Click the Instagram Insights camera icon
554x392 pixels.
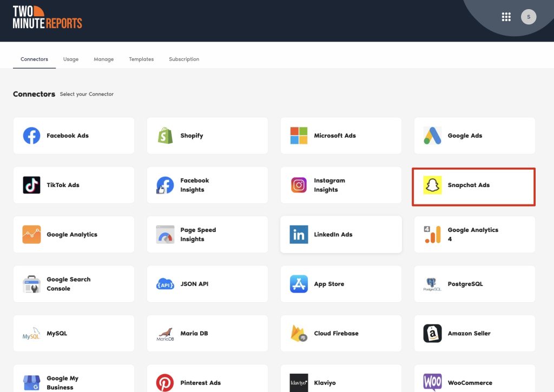tap(299, 185)
